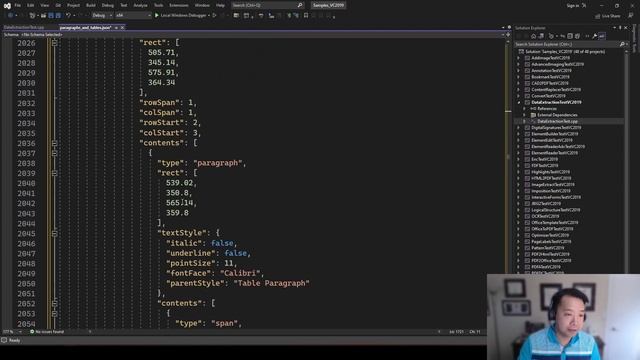Viewport: 640px width, 360px height.
Task: Collapse textStyle block at line 2045
Action: (54, 233)
